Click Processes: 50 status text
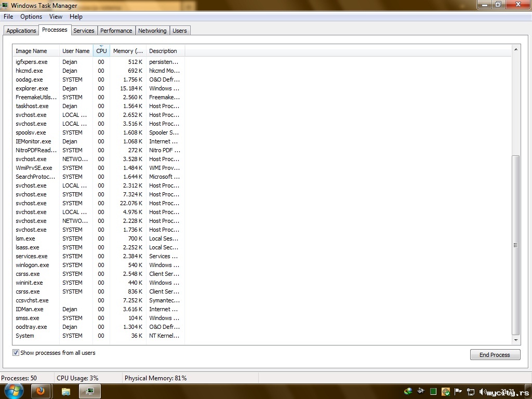This screenshot has height=399, width=532. tap(19, 378)
